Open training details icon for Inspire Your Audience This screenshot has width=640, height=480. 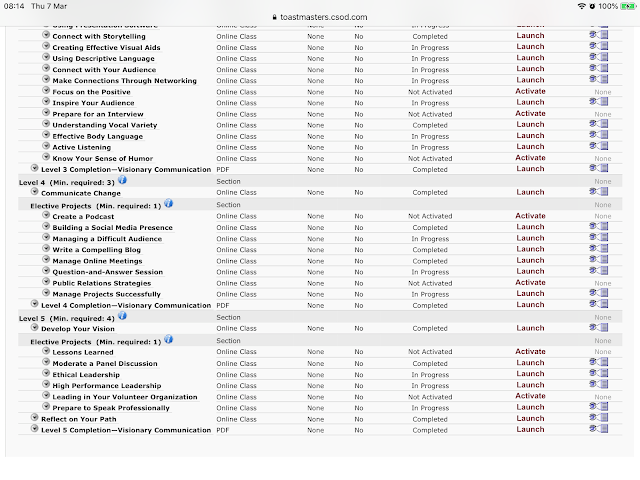click(599, 102)
